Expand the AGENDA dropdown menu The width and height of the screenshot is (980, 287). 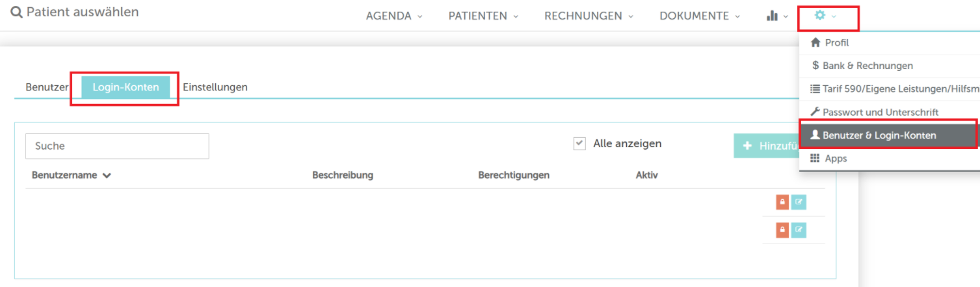coord(394,16)
